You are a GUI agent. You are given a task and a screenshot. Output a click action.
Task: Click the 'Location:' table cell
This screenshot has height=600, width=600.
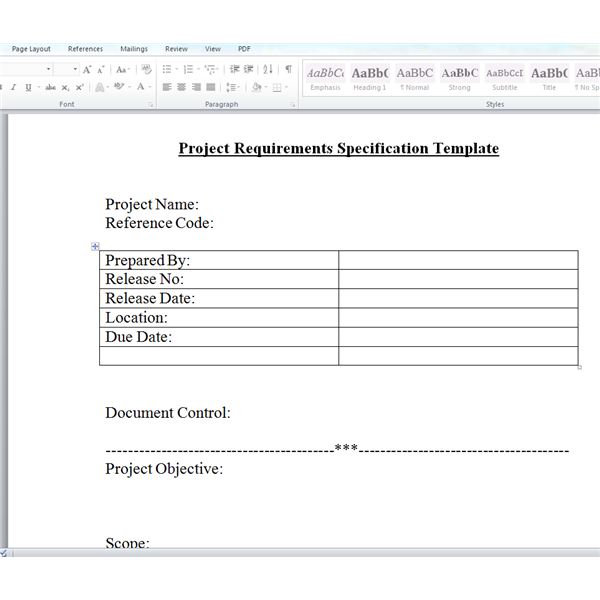tap(219, 318)
